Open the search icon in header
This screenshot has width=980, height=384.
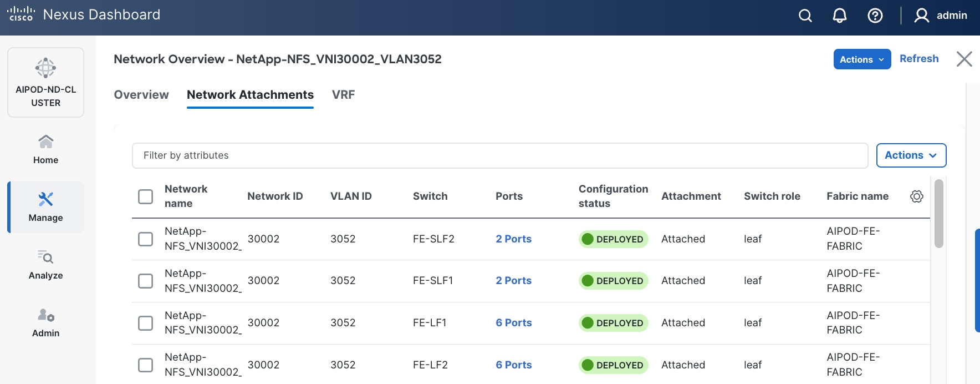(x=805, y=16)
